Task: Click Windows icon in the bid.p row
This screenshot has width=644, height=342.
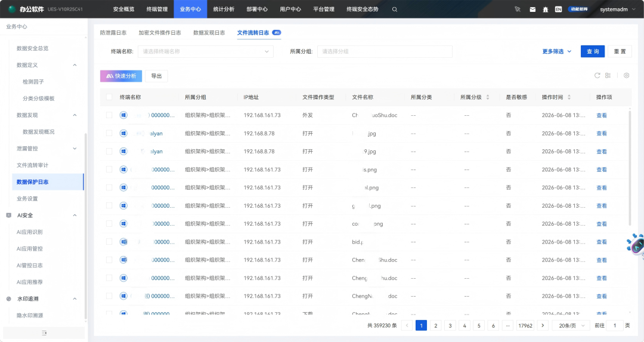Action: coord(123,242)
